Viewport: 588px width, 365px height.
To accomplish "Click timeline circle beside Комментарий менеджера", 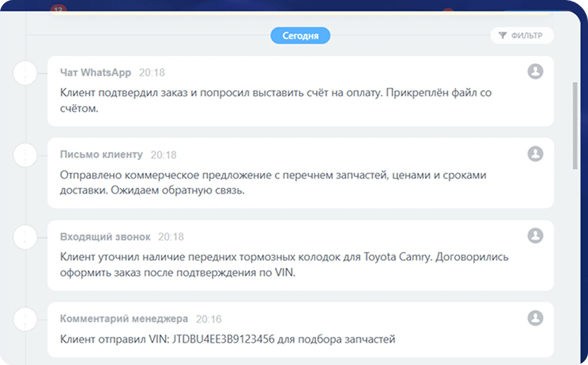I will (25, 319).
